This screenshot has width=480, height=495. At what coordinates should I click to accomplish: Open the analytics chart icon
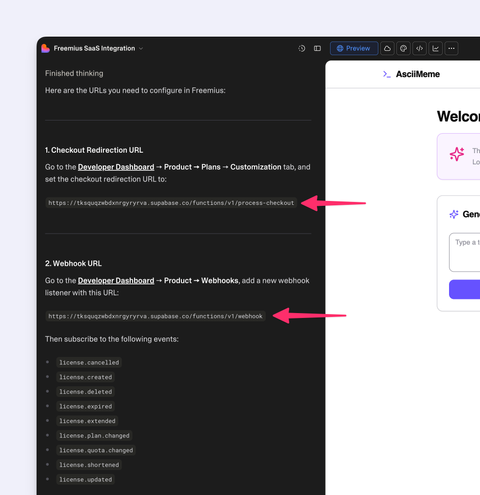click(435, 48)
